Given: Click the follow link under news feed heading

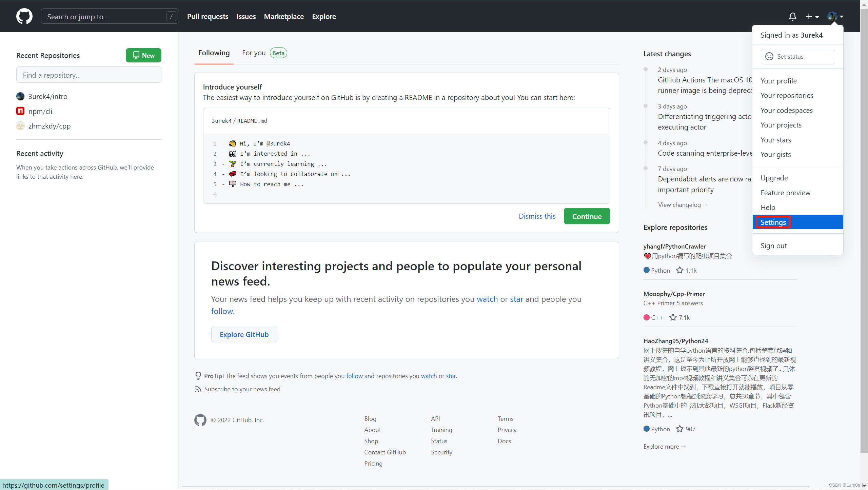Looking at the screenshot, I should pos(222,311).
